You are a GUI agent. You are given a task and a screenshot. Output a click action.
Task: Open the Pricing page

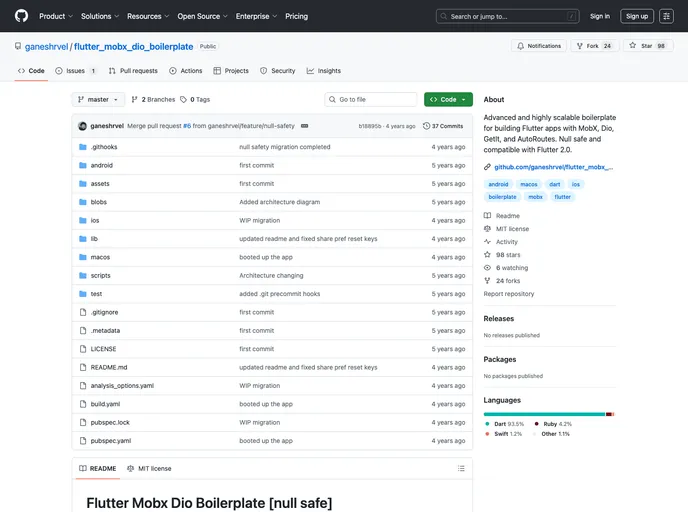[x=297, y=16]
